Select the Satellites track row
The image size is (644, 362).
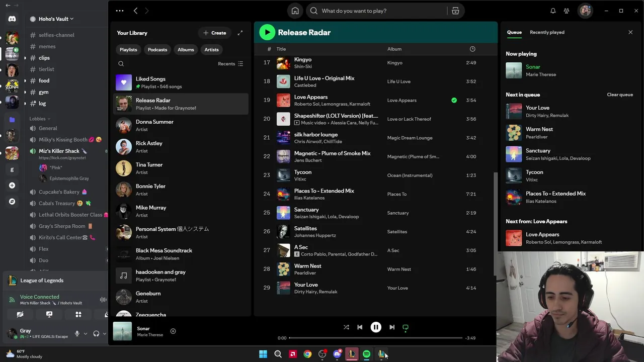[x=375, y=232]
